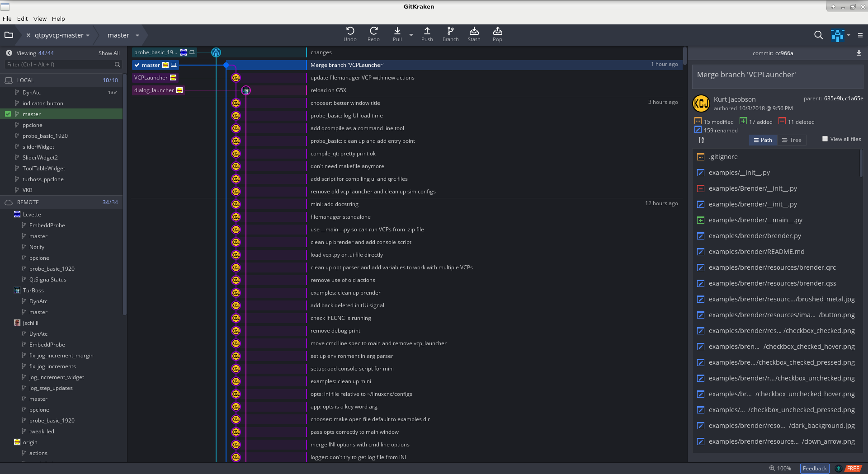Click the dialog_launcher commit avatar node
This screenshot has height=474, width=868.
coord(246,90)
